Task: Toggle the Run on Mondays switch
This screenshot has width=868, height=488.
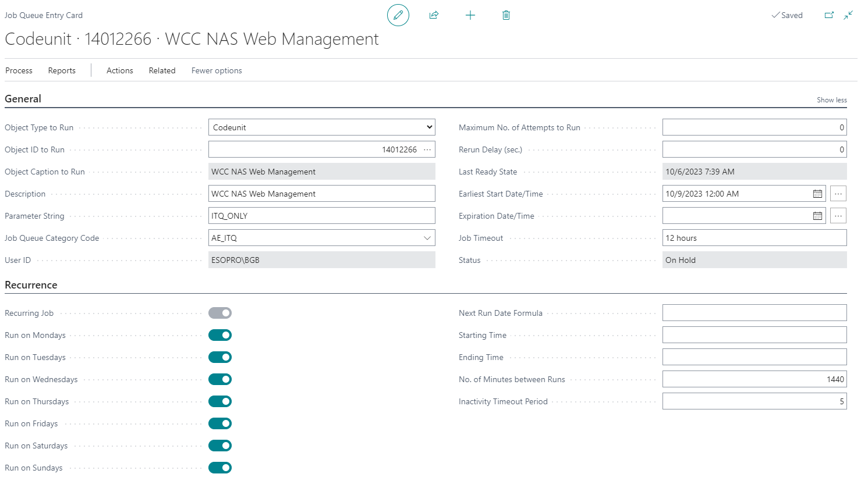Action: [220, 335]
